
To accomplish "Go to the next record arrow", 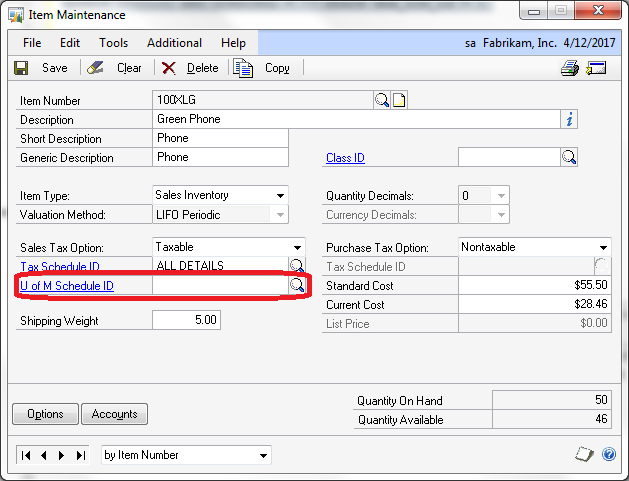I will 61,455.
